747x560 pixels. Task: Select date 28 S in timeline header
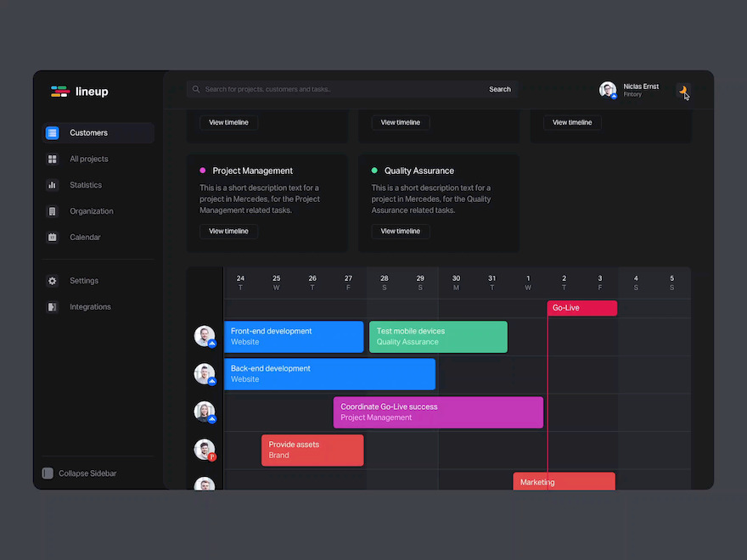coord(385,283)
